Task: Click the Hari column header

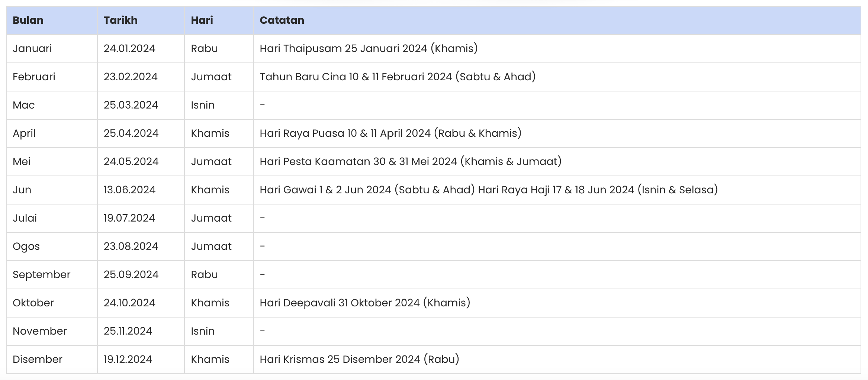Action: [x=202, y=20]
